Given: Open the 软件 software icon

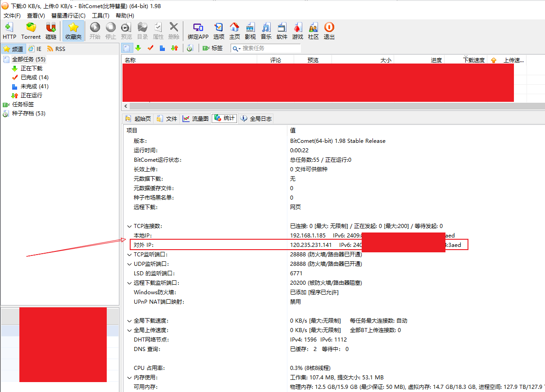Looking at the screenshot, I should pos(282,31).
